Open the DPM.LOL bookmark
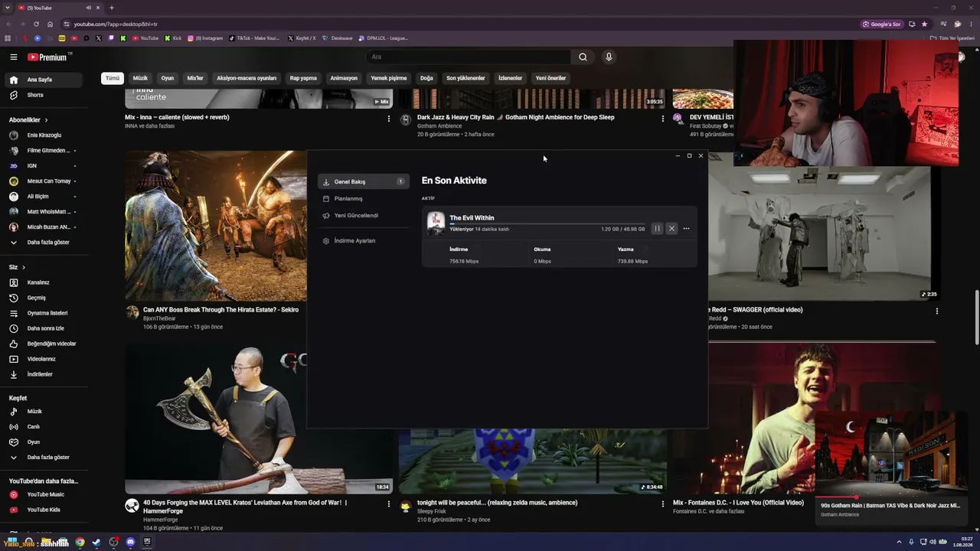The image size is (980, 551). point(383,37)
